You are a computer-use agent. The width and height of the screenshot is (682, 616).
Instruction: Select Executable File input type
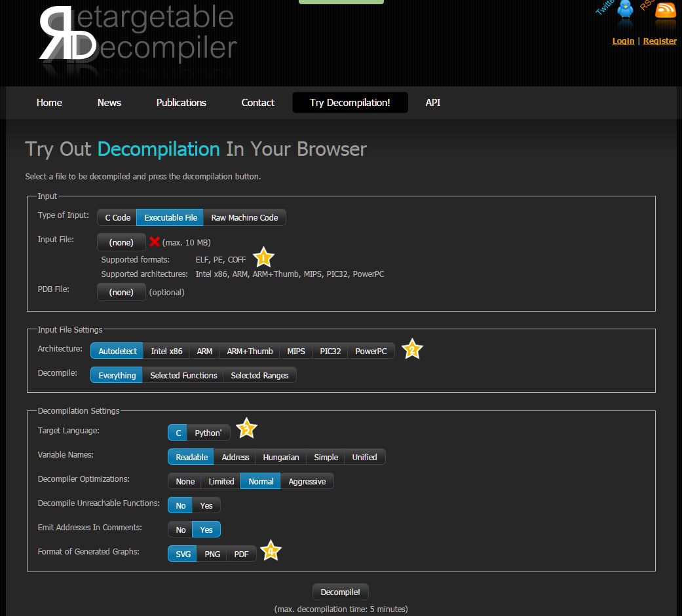point(170,217)
